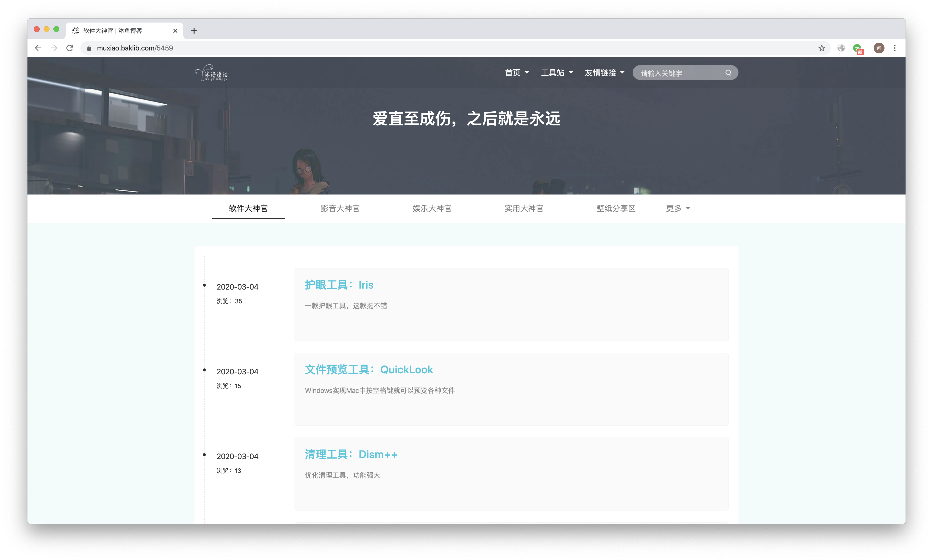Open new tab with plus icon

click(194, 31)
